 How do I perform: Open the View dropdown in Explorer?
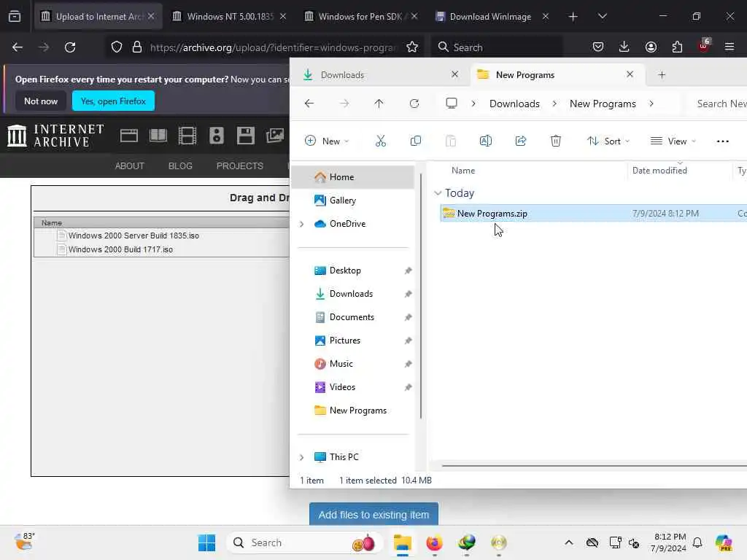(673, 141)
